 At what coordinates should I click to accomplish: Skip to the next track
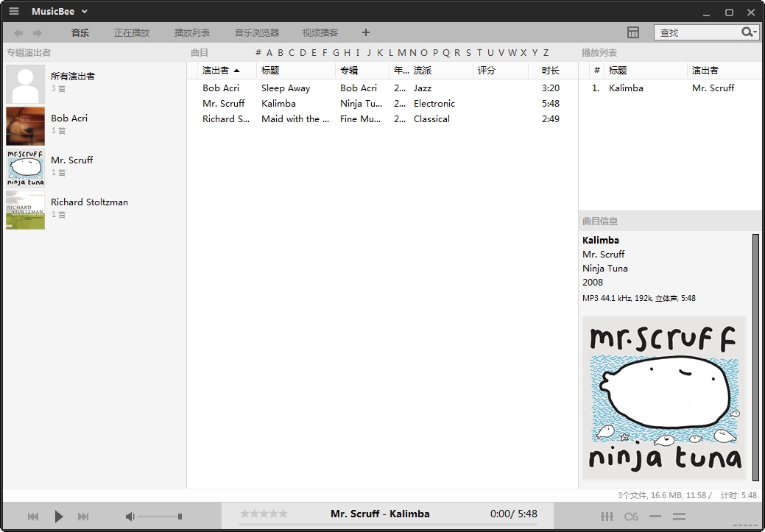[x=83, y=517]
